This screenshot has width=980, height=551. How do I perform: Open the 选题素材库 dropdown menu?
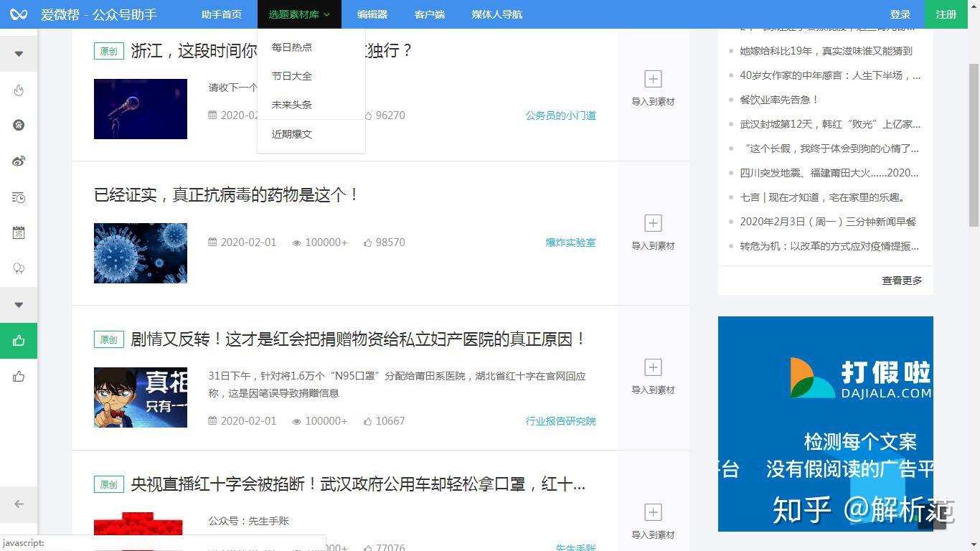(x=299, y=14)
